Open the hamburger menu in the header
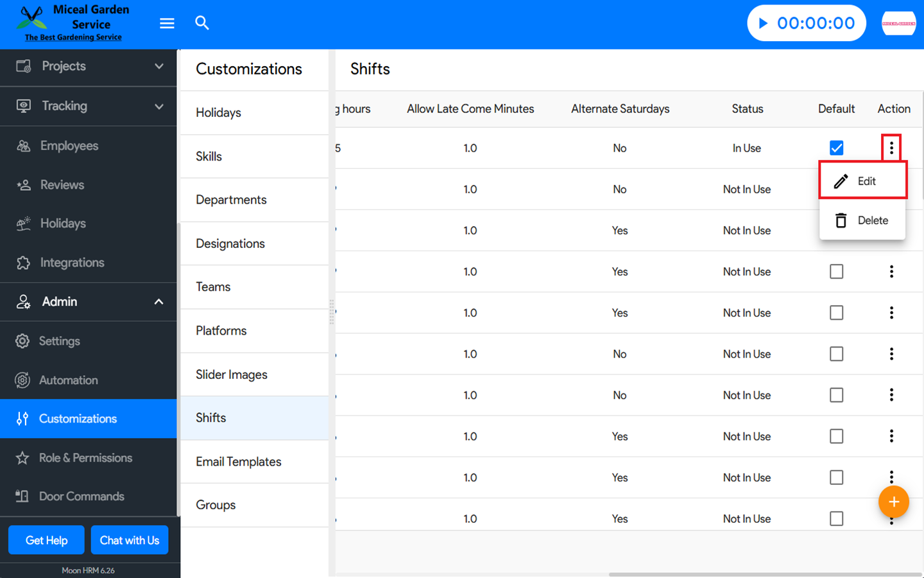Image resolution: width=924 pixels, height=578 pixels. tap(167, 23)
